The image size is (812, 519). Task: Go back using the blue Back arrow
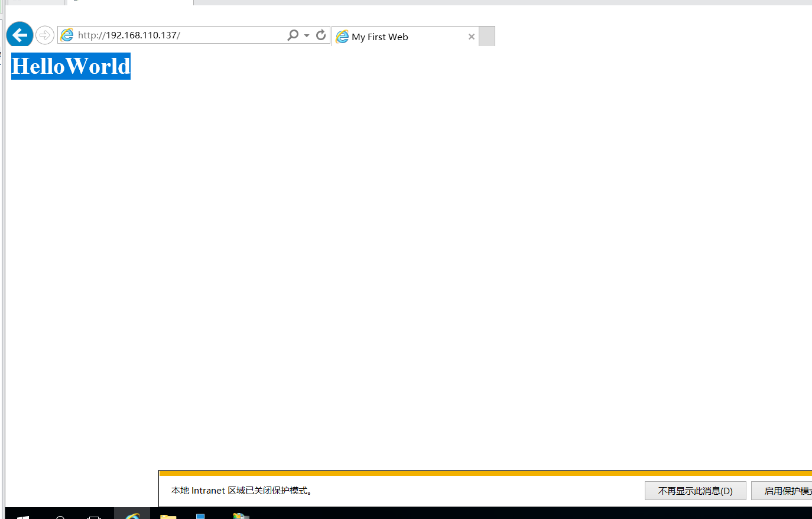(20, 35)
